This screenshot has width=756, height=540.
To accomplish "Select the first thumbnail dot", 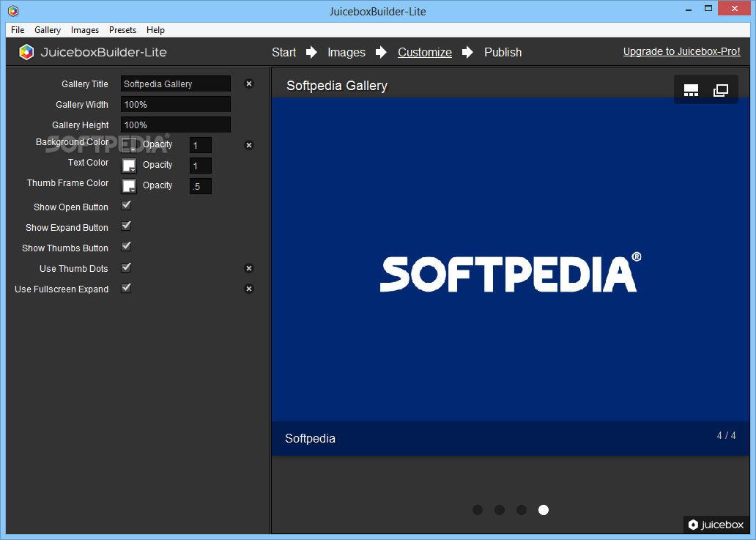I will click(x=478, y=510).
